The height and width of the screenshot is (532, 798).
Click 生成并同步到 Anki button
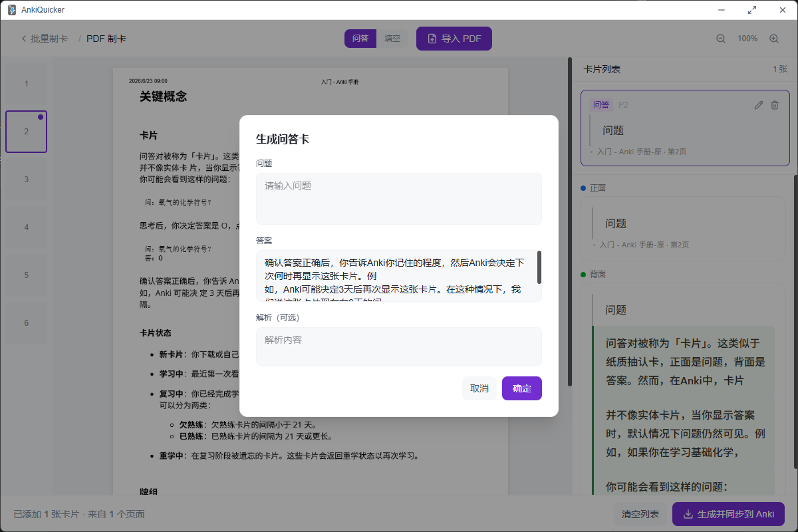(x=729, y=514)
